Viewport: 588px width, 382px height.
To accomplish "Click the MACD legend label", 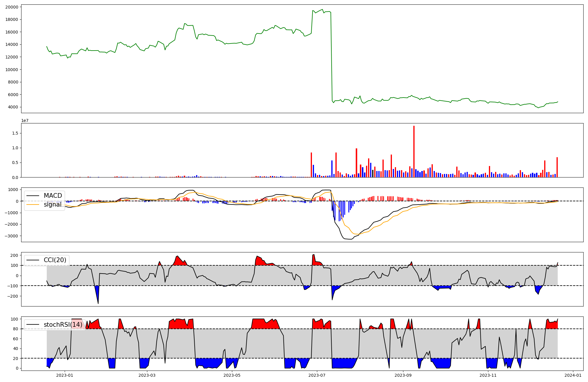I will [x=53, y=196].
